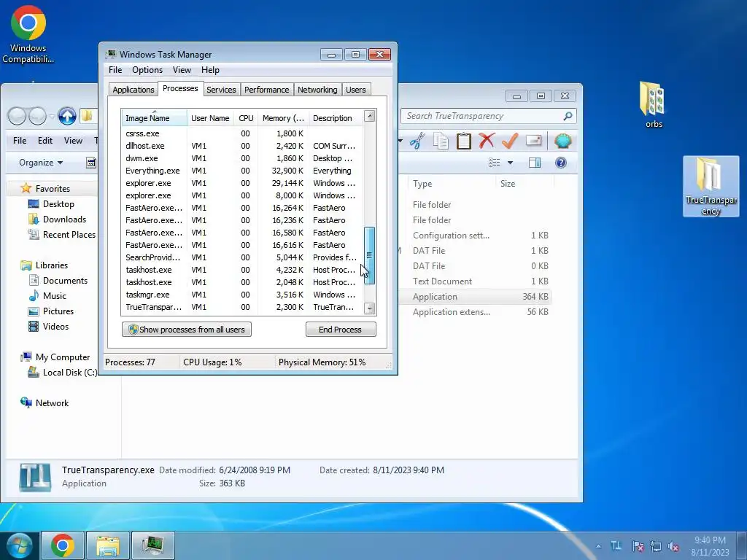Click the red X Delete icon in Explorer
The height and width of the screenshot is (560, 747).
pos(487,141)
